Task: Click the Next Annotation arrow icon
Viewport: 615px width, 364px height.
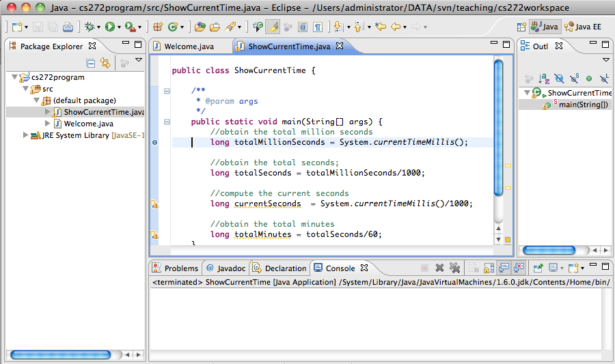Action: [338, 27]
